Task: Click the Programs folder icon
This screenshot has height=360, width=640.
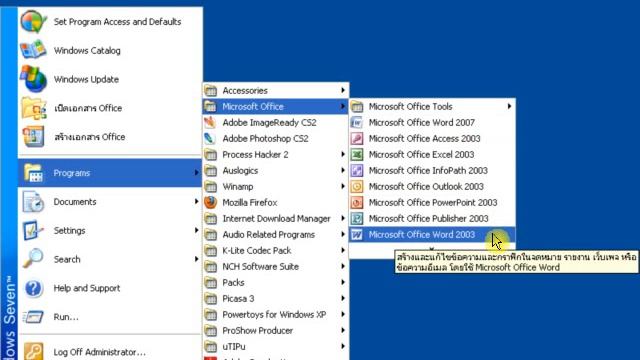Action: 33,173
